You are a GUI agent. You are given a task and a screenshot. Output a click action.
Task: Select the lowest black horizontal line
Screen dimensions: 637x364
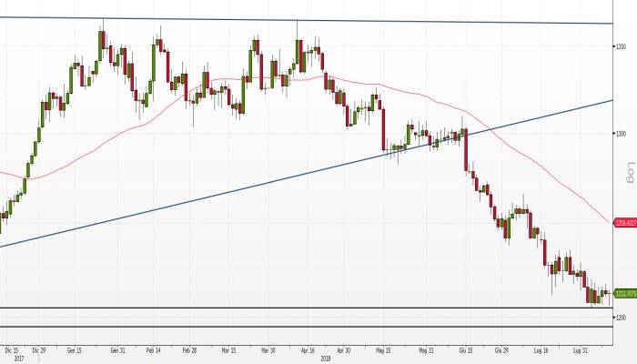pos(273,328)
